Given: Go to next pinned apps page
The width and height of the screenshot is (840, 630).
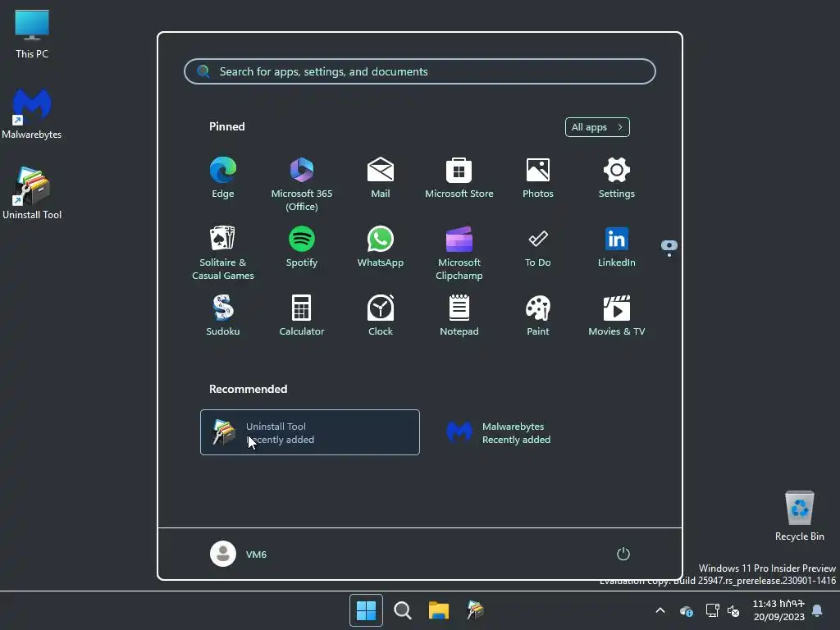Looking at the screenshot, I should 669,255.
